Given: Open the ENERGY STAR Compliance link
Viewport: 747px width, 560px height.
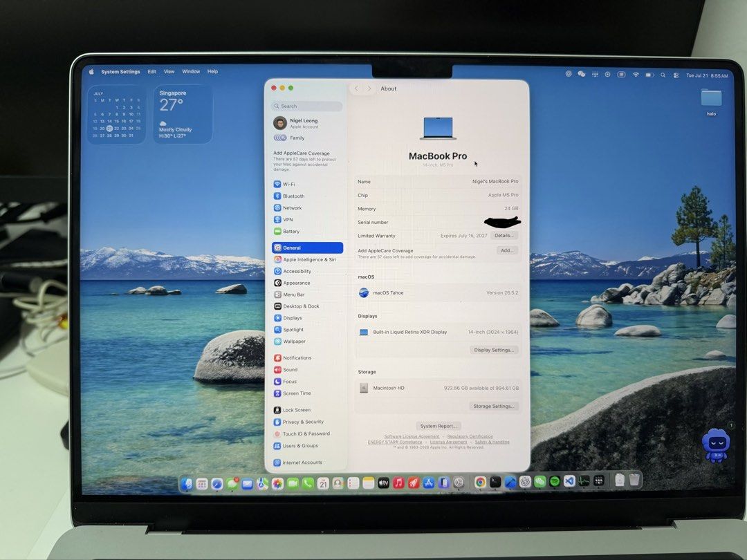Looking at the screenshot, I should pyautogui.click(x=395, y=442).
